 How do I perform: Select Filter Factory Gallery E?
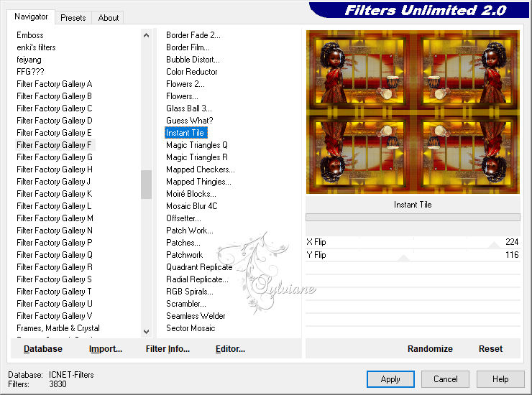click(55, 133)
